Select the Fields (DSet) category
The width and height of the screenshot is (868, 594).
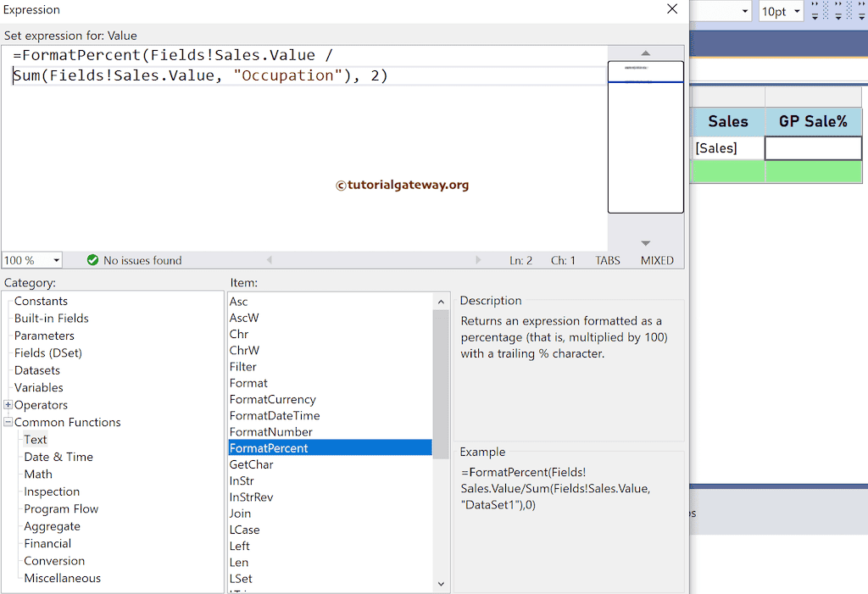(48, 353)
